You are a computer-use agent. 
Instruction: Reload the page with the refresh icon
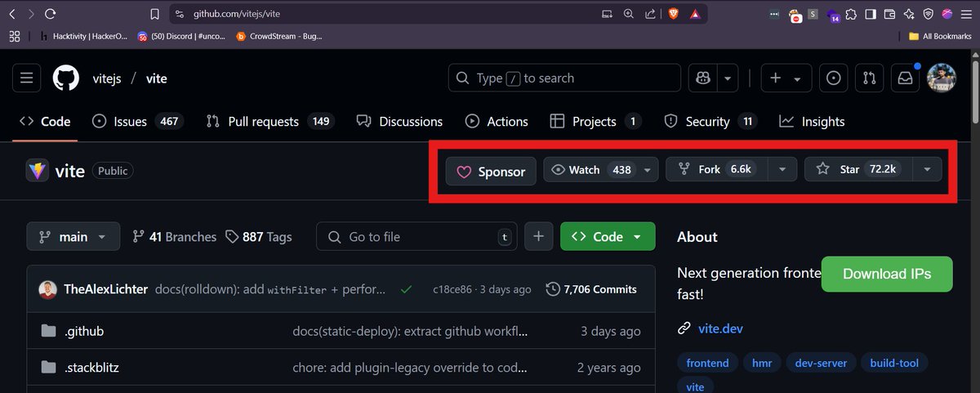pyautogui.click(x=51, y=14)
